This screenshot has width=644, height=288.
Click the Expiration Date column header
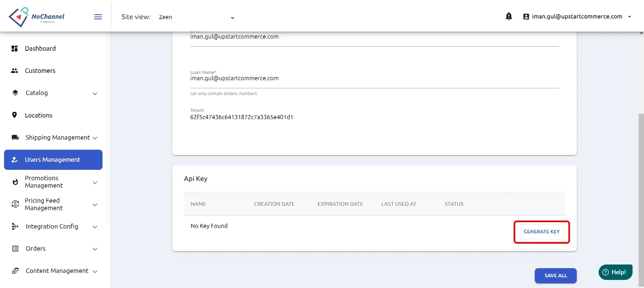pyautogui.click(x=340, y=204)
